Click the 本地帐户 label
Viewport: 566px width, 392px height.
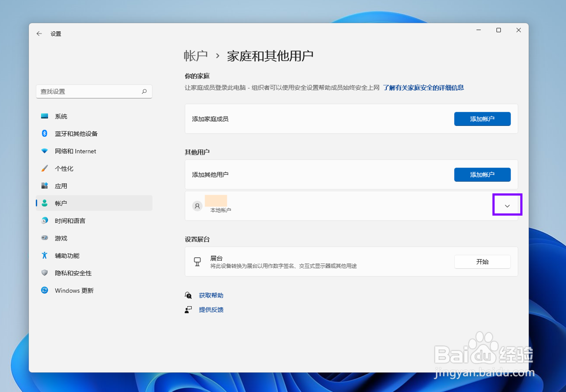tap(221, 210)
